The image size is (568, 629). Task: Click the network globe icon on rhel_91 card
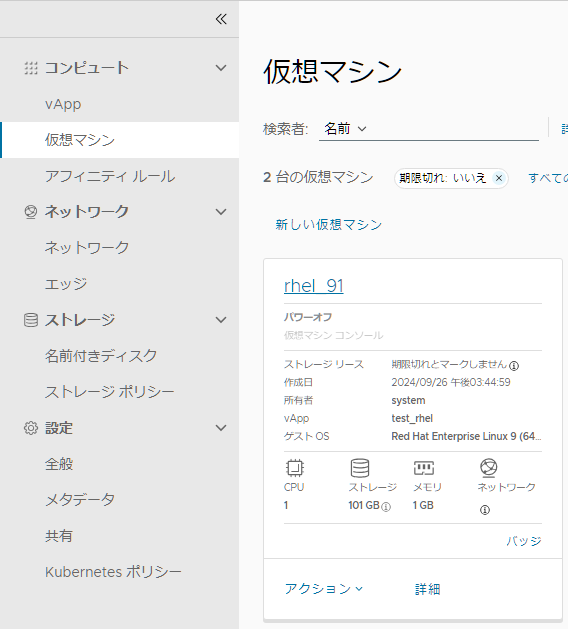489,468
